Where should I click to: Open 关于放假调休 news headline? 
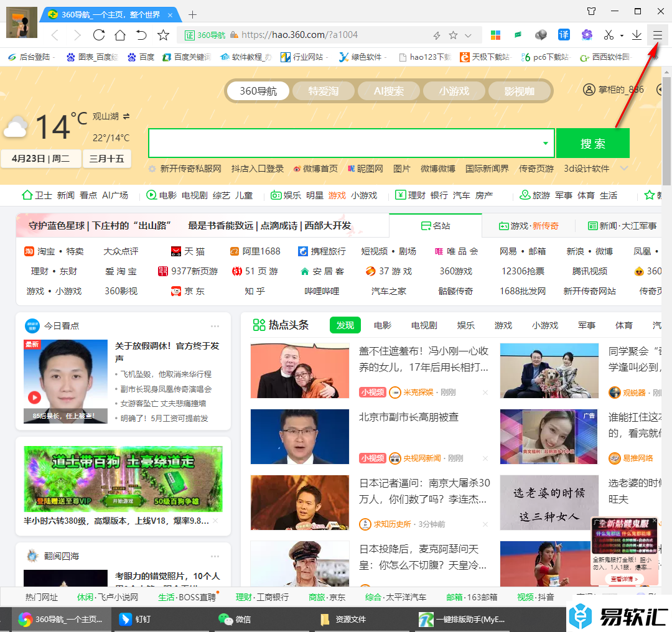click(167, 352)
